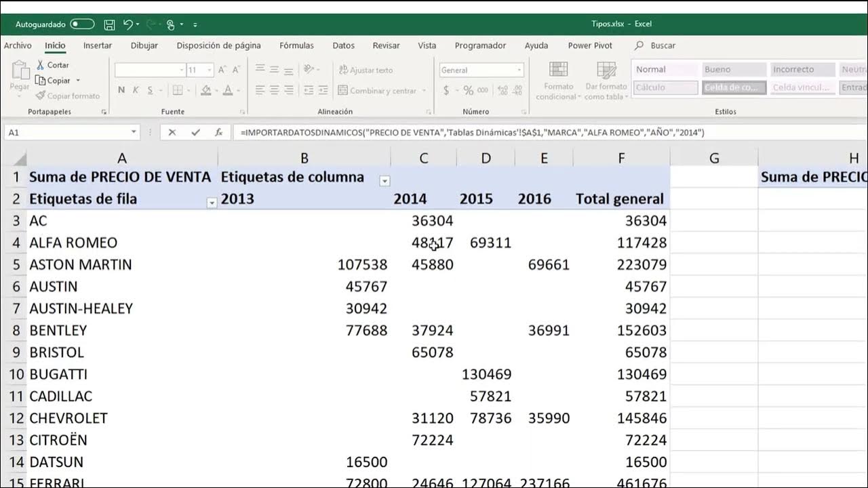Click the decrease decimals icon
This screenshot has height=488, width=868.
click(x=516, y=90)
